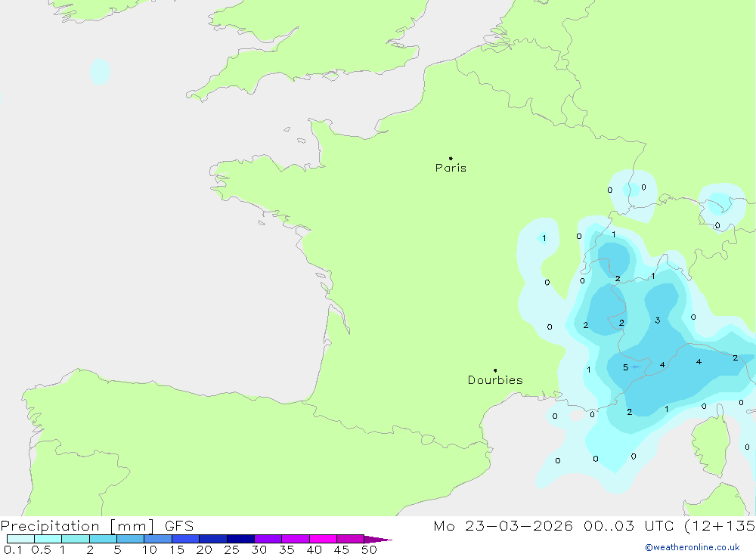Click the precipitation value 5 on map
This screenshot has height=554, width=756.
pos(625,367)
